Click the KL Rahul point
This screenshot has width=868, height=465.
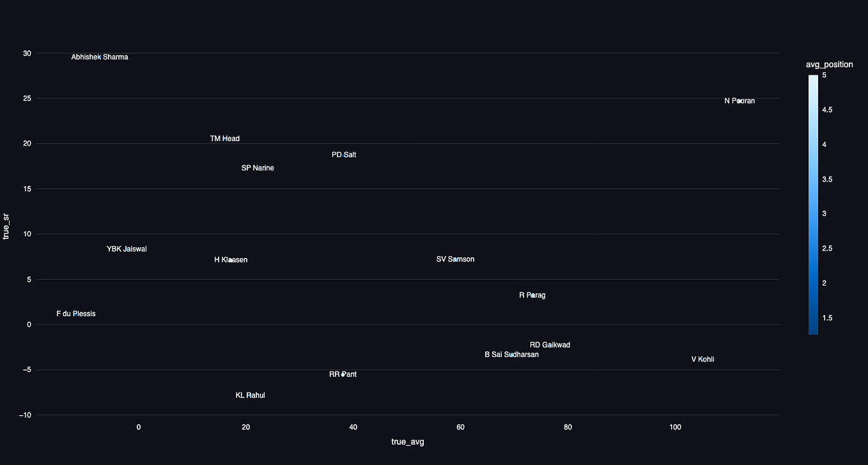(x=250, y=395)
